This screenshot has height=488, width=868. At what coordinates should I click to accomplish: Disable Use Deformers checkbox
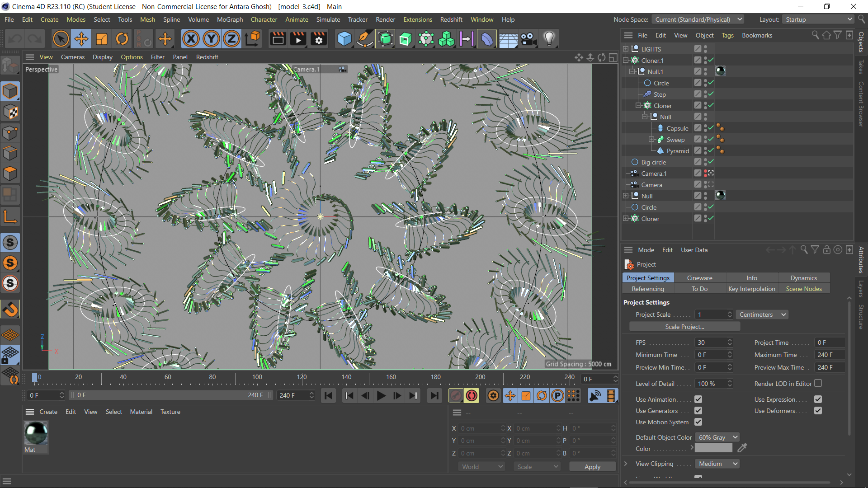(818, 411)
